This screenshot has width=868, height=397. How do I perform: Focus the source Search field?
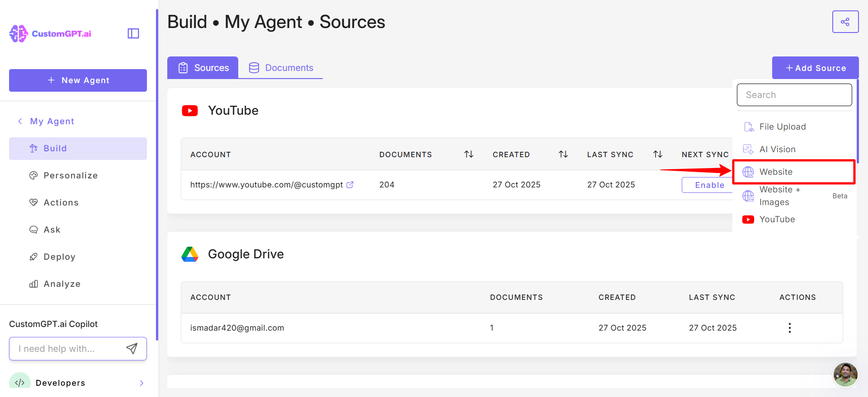click(x=794, y=95)
